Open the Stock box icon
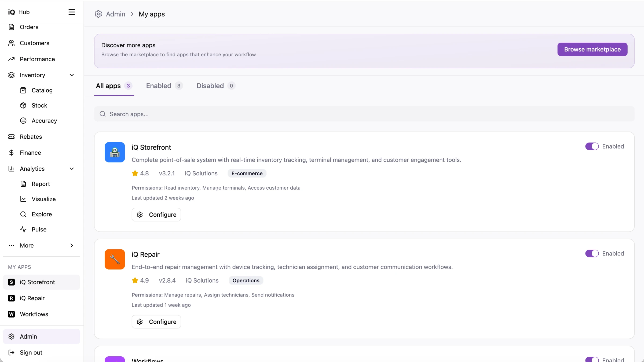 pos(23,105)
